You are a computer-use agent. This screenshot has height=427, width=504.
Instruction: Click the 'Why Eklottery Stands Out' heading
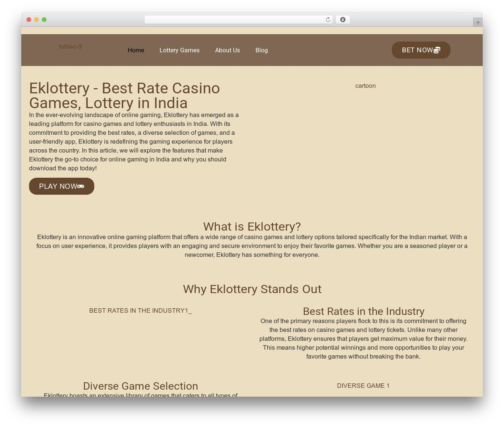coord(252,289)
